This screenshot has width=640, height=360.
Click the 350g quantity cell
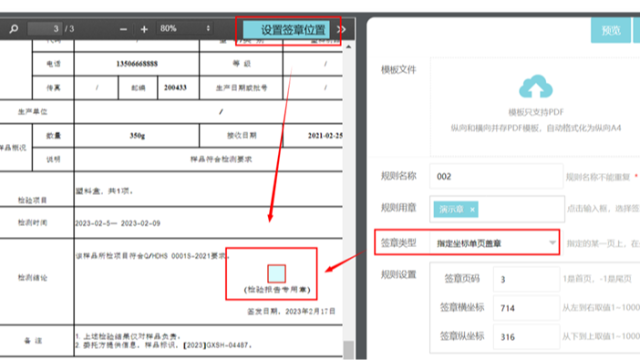coord(137,136)
